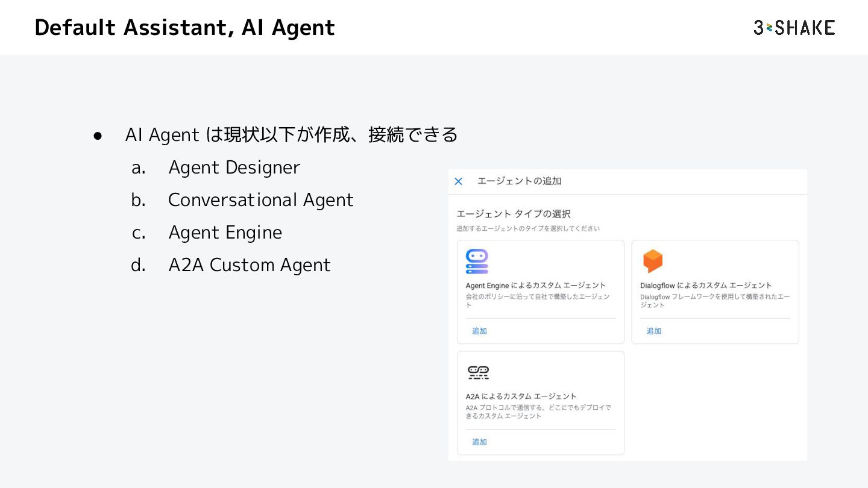This screenshot has width=868, height=488.
Task: Select A2A によるカスタム エージェント title
Action: [521, 396]
